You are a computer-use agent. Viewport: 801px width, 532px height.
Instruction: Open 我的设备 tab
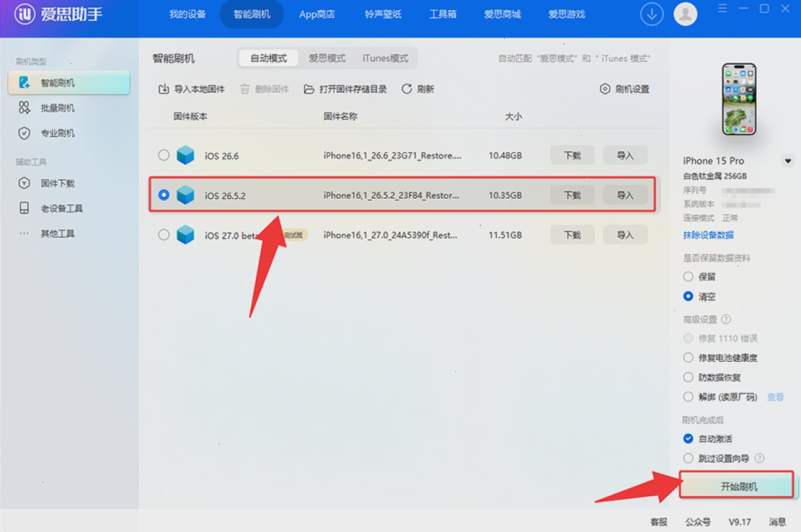[x=188, y=14]
